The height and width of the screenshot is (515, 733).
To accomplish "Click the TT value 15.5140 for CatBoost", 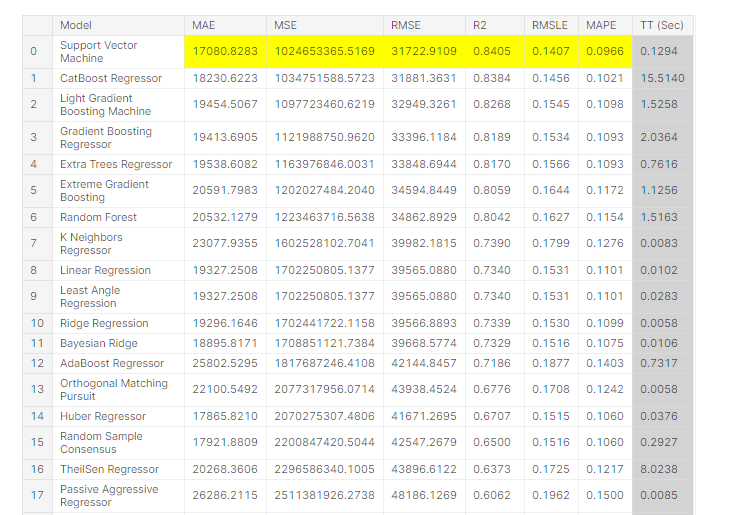I will pos(662,78).
